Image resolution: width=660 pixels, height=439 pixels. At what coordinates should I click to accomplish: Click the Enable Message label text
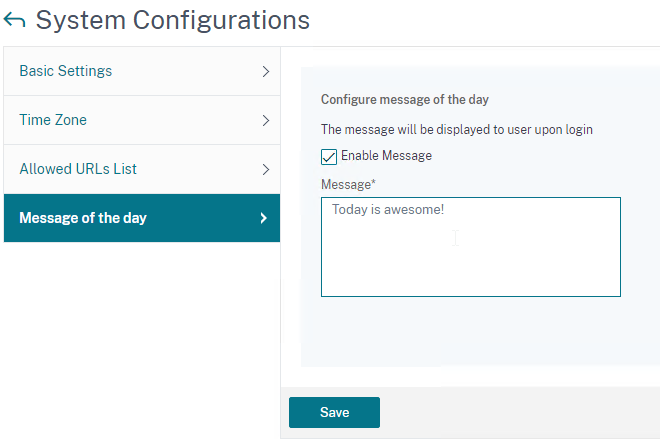386,156
